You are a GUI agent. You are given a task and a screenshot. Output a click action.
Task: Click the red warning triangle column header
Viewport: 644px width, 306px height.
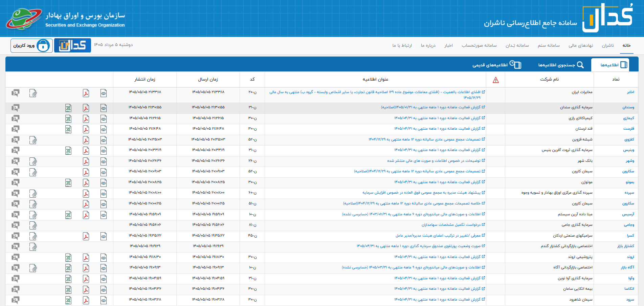click(x=496, y=80)
